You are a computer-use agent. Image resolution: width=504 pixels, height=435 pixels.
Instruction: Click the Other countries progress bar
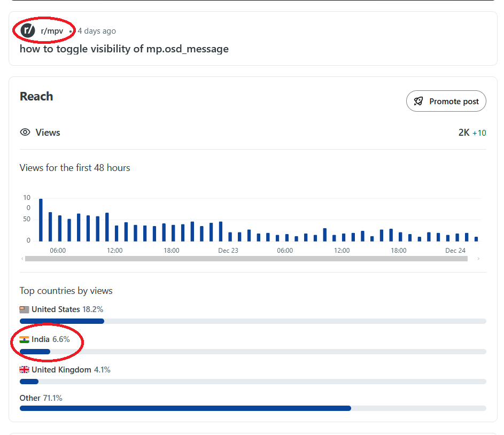(x=253, y=408)
